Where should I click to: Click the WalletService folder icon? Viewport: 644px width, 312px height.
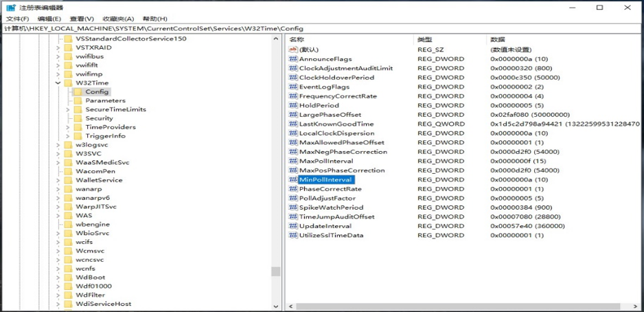click(x=68, y=180)
